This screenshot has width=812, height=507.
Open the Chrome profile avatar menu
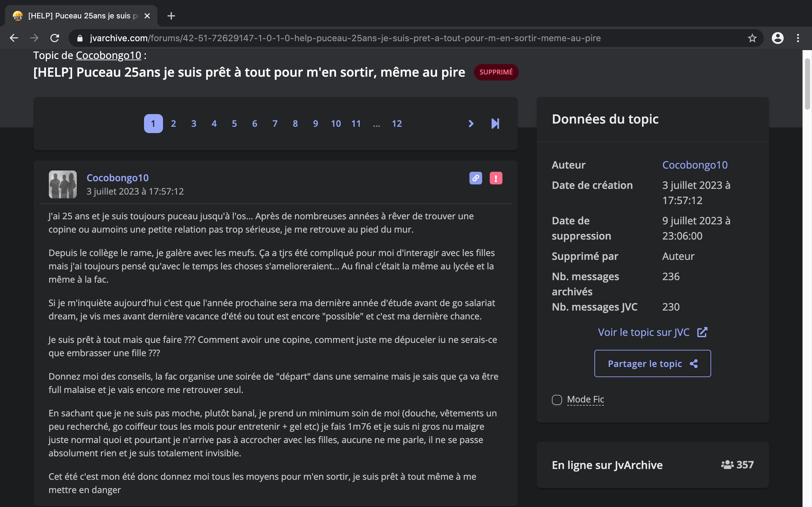pos(777,38)
